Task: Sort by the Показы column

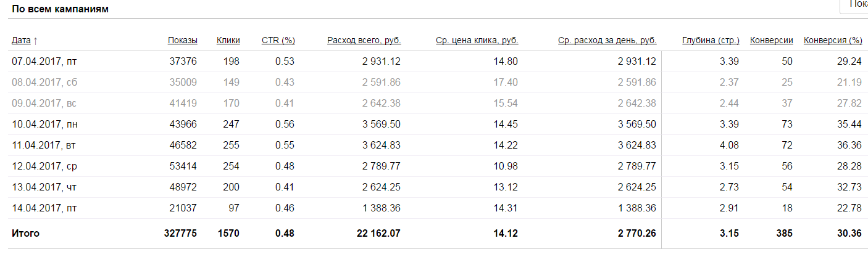Action: pos(182,41)
